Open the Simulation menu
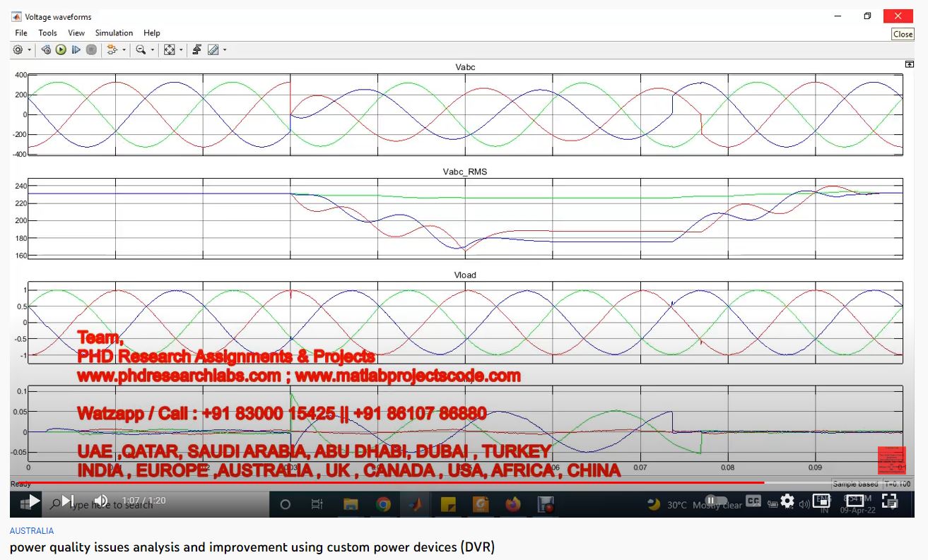 pyautogui.click(x=114, y=32)
